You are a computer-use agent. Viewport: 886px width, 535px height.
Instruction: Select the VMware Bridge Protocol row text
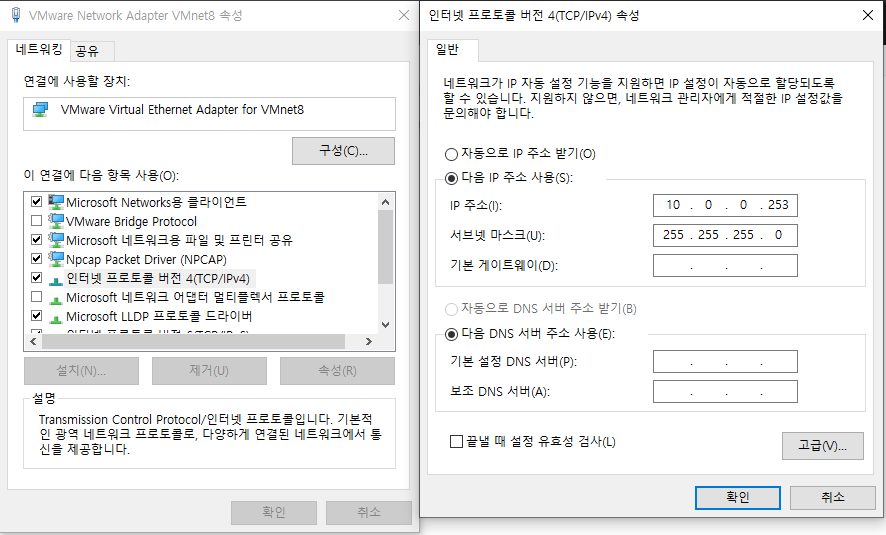tap(131, 221)
